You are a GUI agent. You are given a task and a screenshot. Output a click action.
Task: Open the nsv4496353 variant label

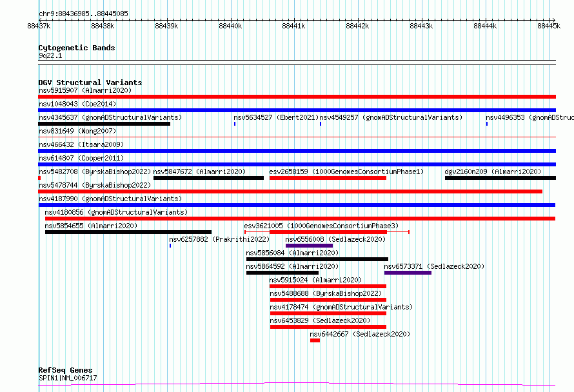(x=529, y=117)
